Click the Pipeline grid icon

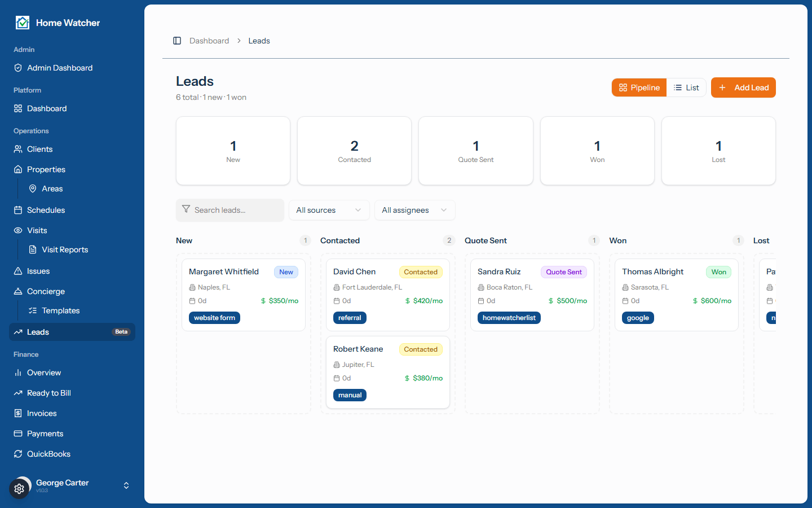[623, 87]
